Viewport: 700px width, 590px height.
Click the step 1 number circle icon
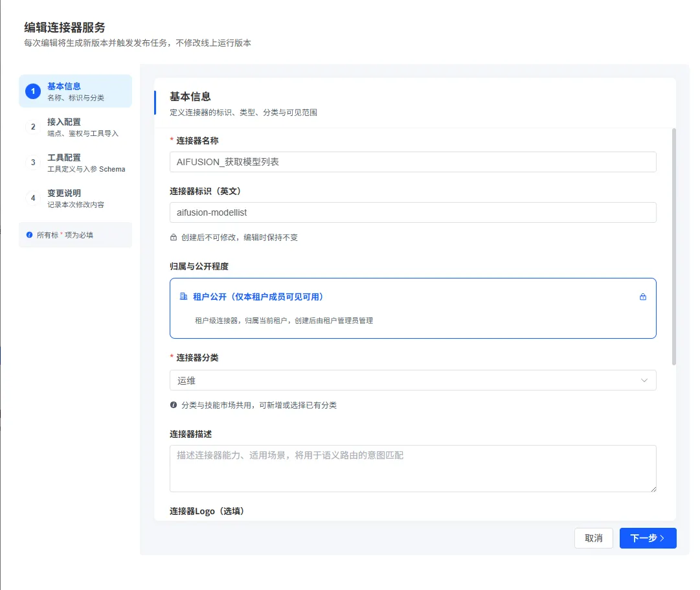[x=32, y=91]
